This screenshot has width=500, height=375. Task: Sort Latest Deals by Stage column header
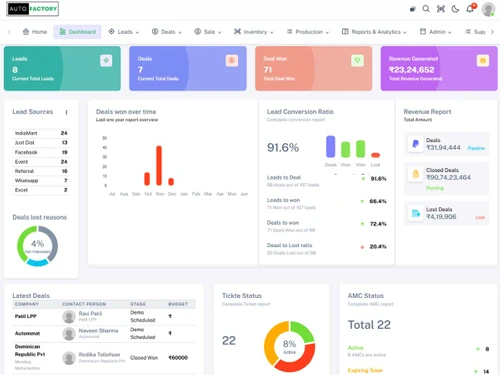pos(138,304)
